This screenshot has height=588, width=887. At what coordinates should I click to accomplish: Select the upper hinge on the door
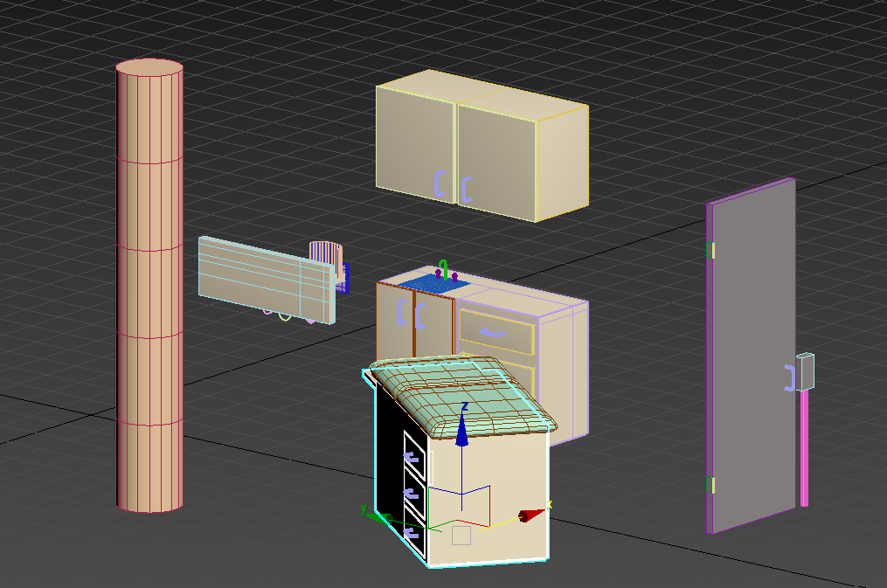pyautogui.click(x=710, y=250)
